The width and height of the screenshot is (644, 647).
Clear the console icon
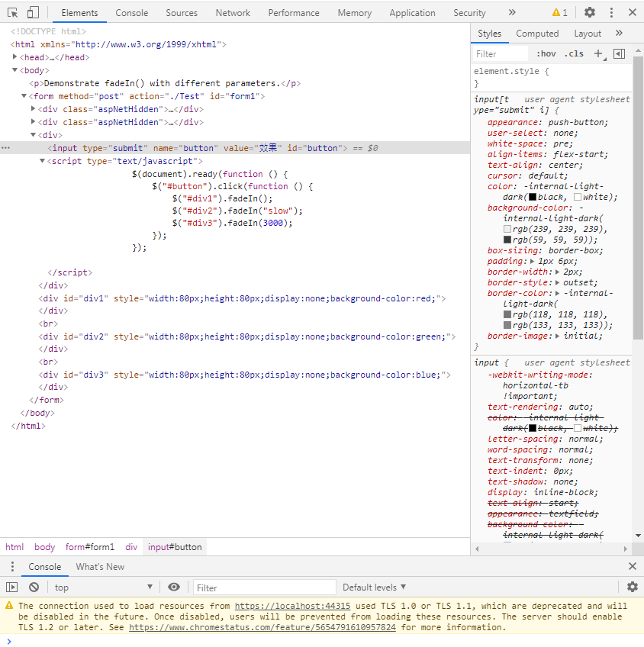click(x=34, y=587)
